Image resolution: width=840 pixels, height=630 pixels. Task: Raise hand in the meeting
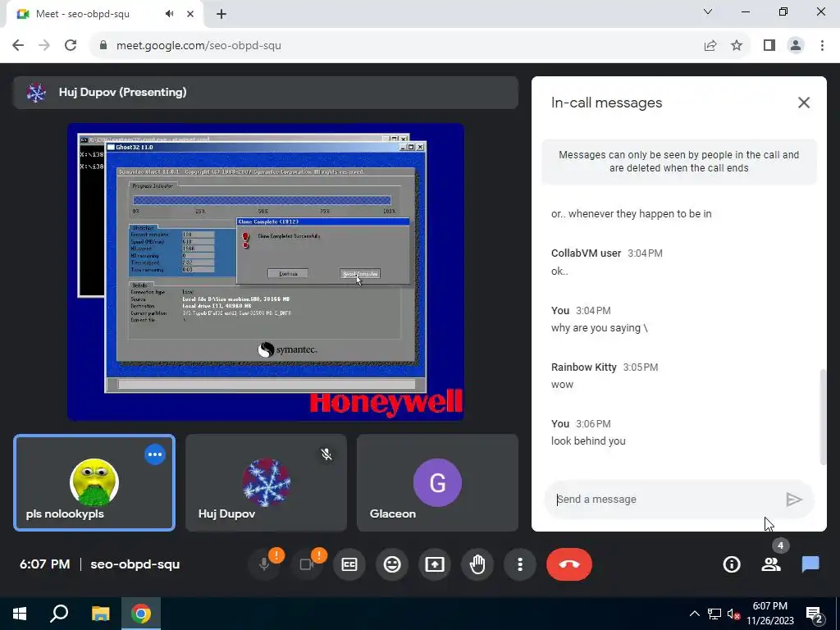coord(477,564)
